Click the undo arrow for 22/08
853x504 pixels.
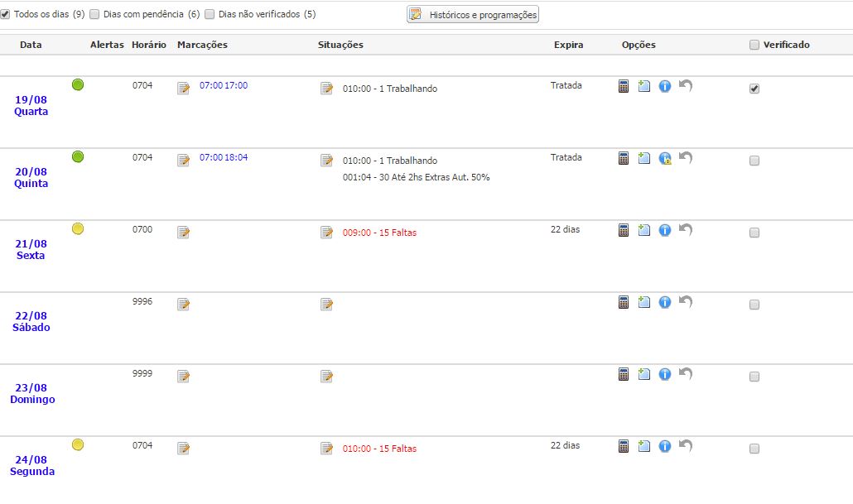(685, 302)
